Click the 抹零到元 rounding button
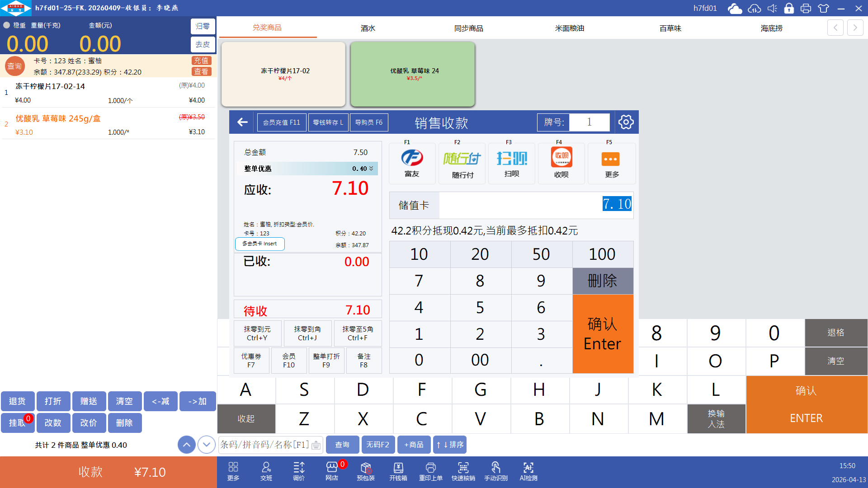Screen dimensions: 868x488 [257, 333]
